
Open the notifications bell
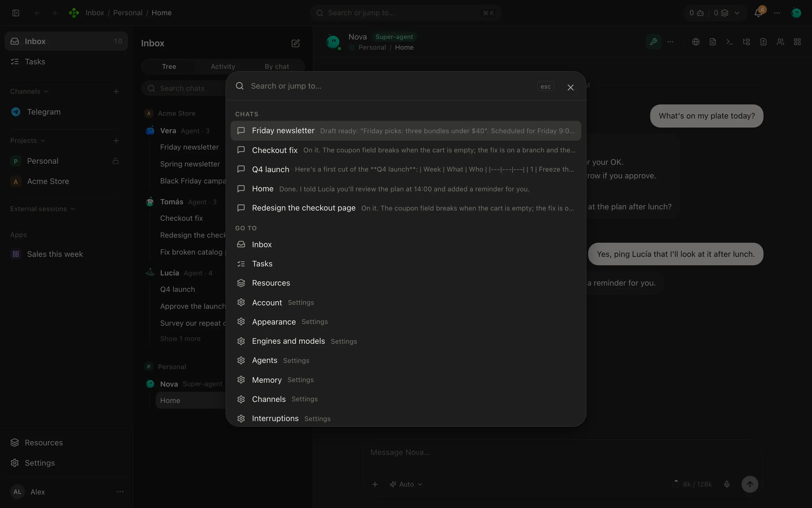758,13
